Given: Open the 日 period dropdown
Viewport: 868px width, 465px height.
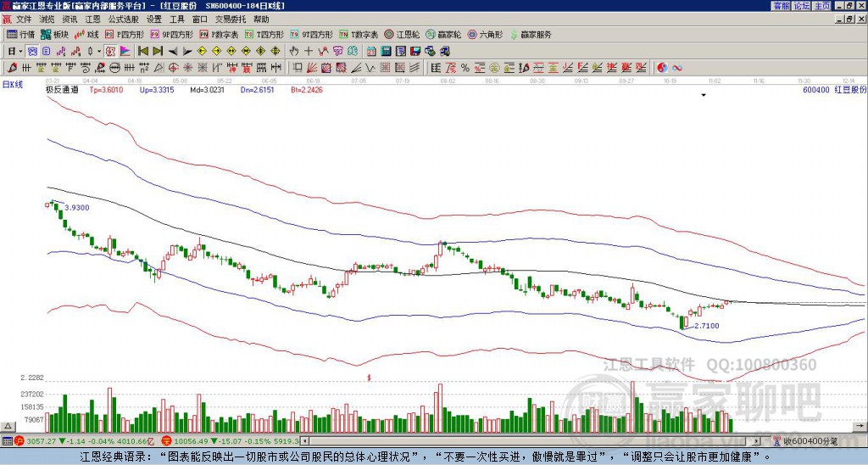Looking at the screenshot, I should 15,52.
